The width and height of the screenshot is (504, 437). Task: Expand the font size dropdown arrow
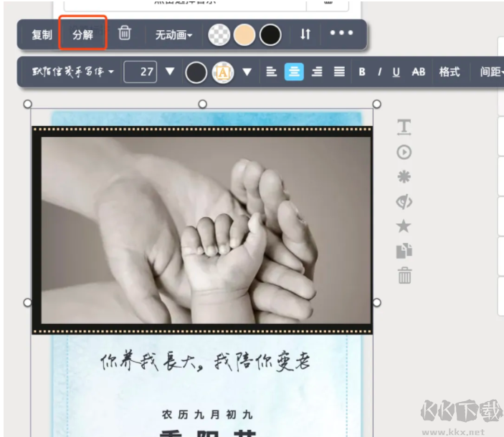click(170, 72)
